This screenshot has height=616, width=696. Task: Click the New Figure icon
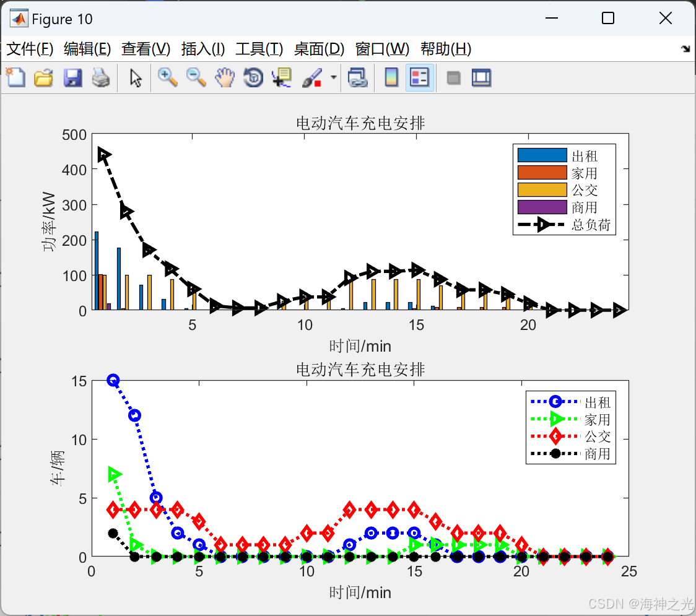pos(15,77)
